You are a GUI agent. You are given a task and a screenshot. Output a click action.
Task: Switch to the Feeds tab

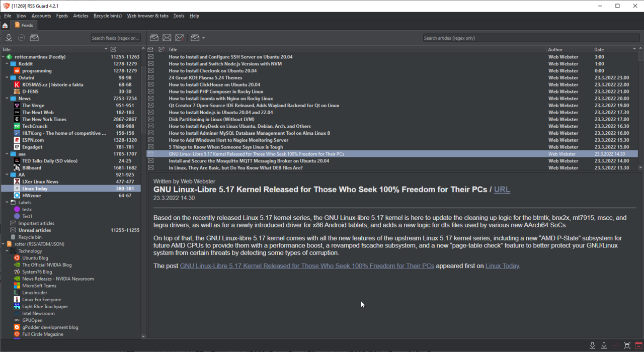[24, 25]
